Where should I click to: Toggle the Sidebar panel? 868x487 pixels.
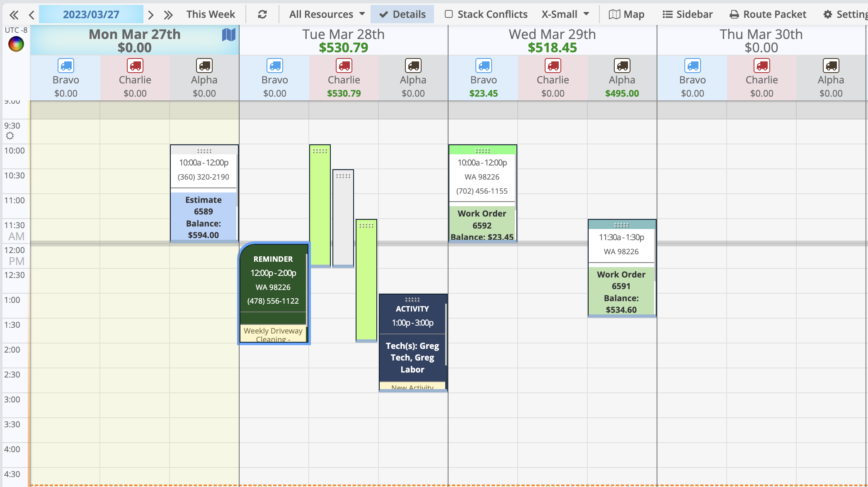click(x=688, y=15)
